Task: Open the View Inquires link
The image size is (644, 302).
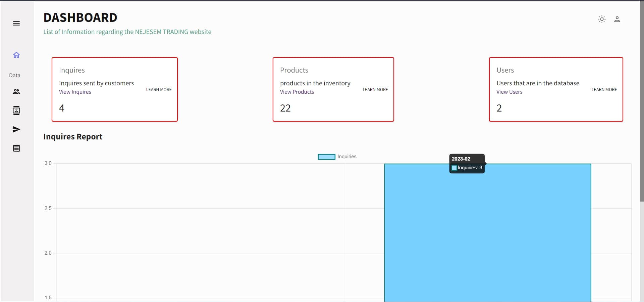Action: [75, 92]
